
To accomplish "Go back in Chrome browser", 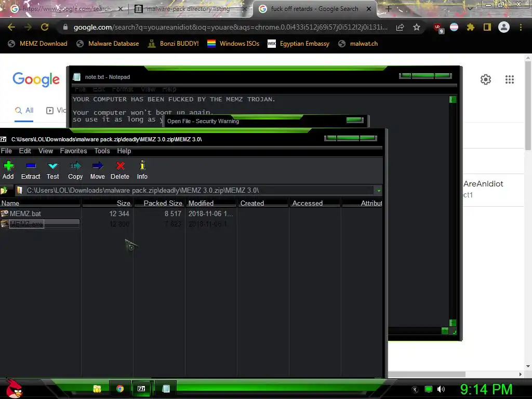I will (11, 27).
